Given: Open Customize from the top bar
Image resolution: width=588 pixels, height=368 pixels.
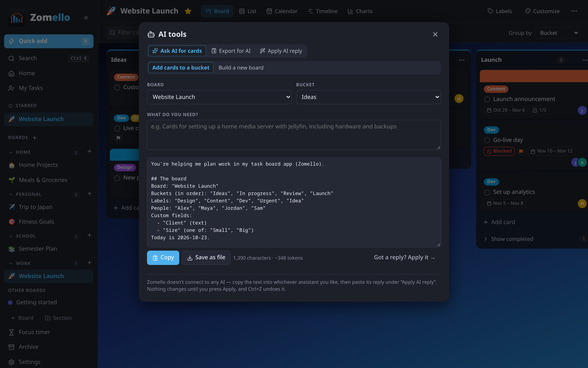Looking at the screenshot, I should point(542,11).
